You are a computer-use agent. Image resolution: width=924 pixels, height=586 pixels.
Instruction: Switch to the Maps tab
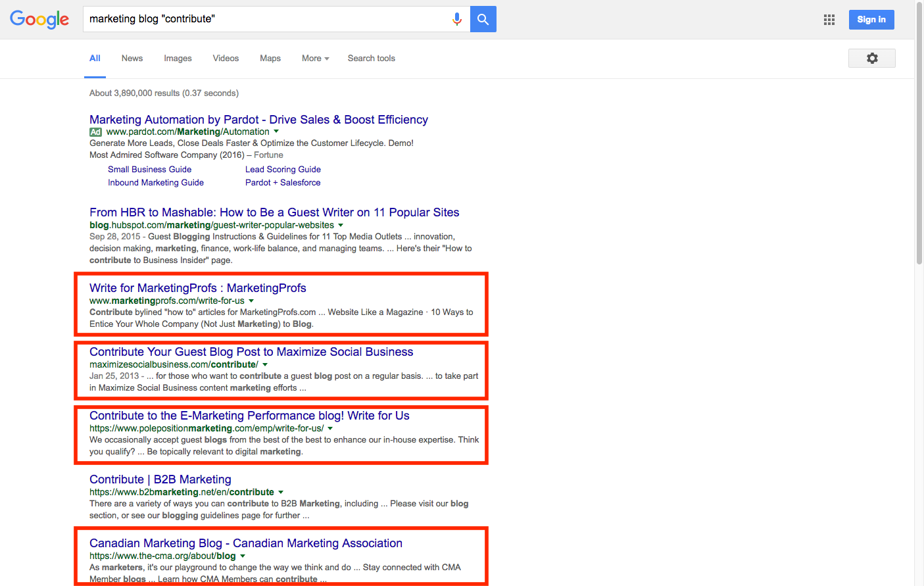click(x=270, y=59)
